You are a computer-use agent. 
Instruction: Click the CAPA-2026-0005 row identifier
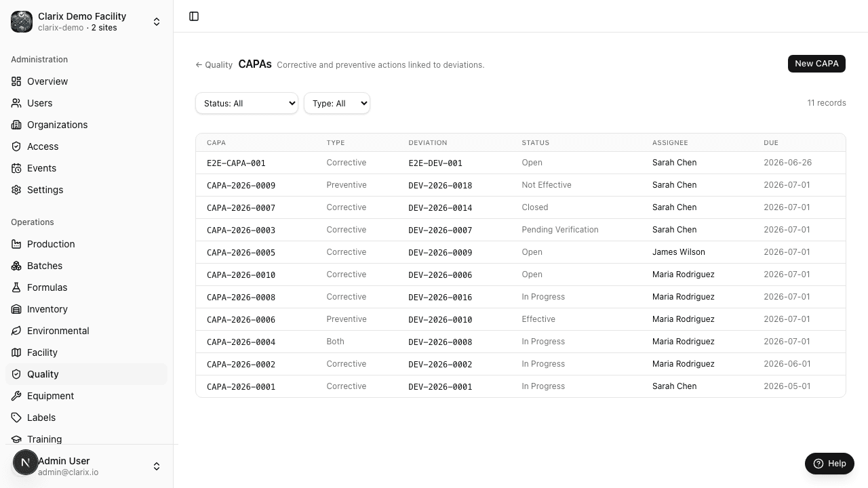point(241,252)
